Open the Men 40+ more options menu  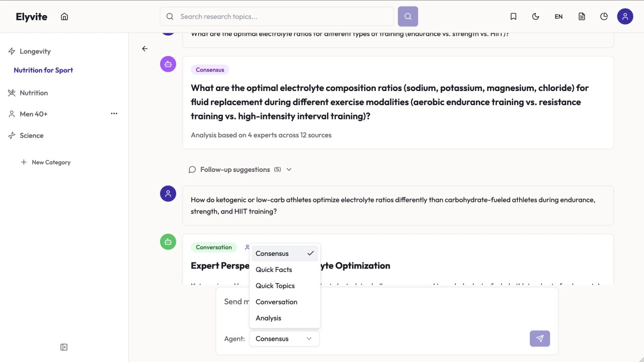[114, 114]
